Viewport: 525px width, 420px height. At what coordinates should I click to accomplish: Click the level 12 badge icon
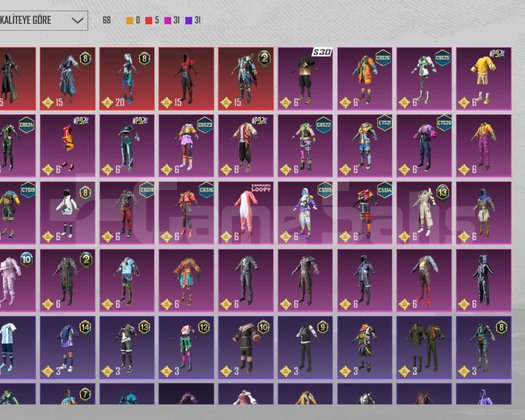[x=204, y=327]
